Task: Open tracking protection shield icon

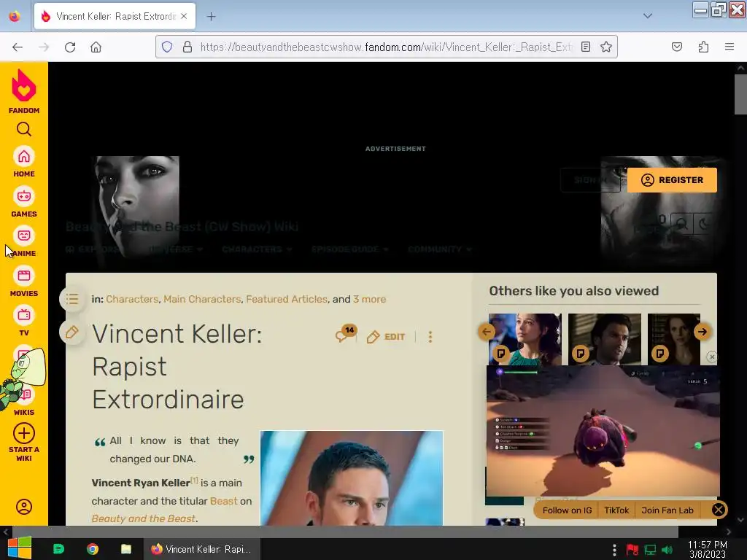Action: 167,47
